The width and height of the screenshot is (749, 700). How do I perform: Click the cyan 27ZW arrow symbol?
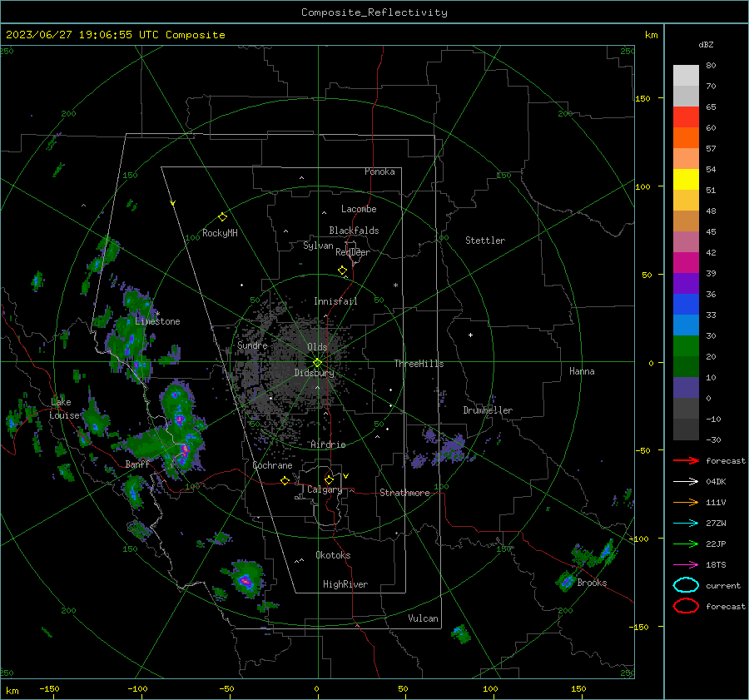point(686,524)
